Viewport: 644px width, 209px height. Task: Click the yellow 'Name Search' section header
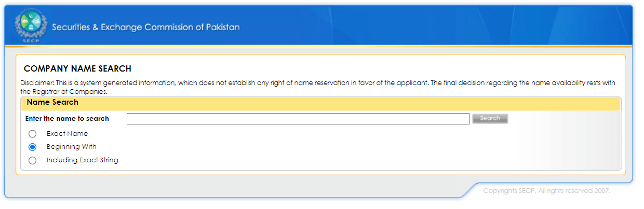tap(52, 103)
